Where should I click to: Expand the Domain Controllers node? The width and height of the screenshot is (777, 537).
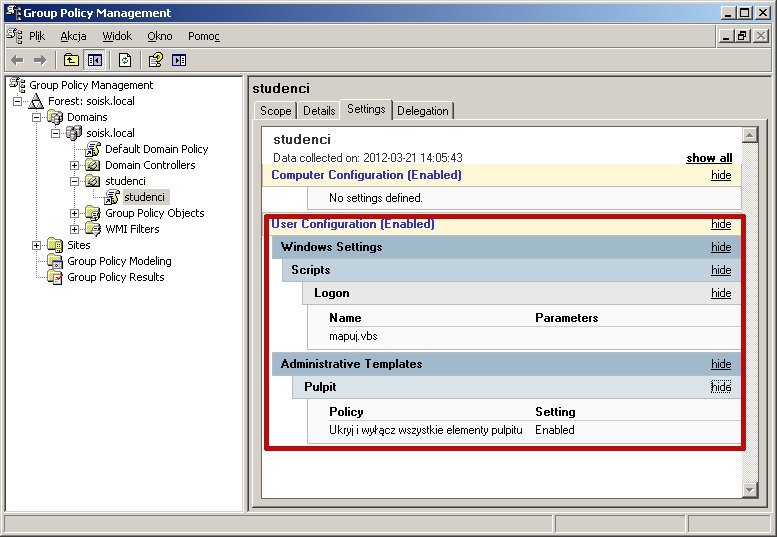click(74, 165)
